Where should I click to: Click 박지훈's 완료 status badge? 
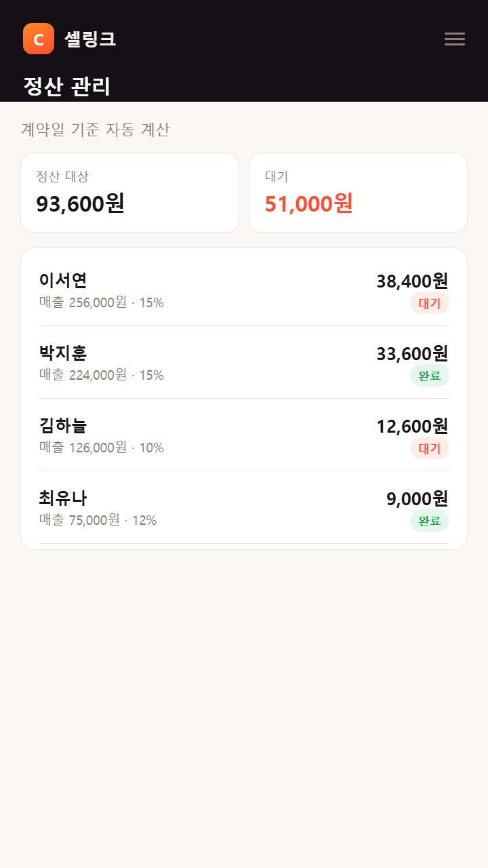[x=430, y=376]
